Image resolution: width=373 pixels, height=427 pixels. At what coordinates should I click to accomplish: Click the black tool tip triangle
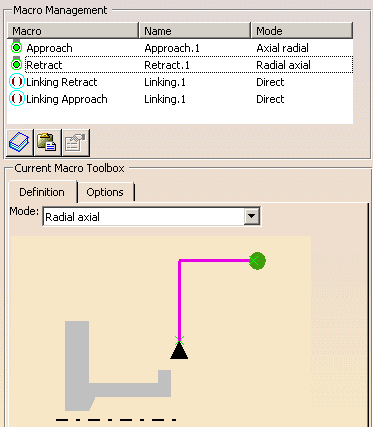[x=179, y=351]
